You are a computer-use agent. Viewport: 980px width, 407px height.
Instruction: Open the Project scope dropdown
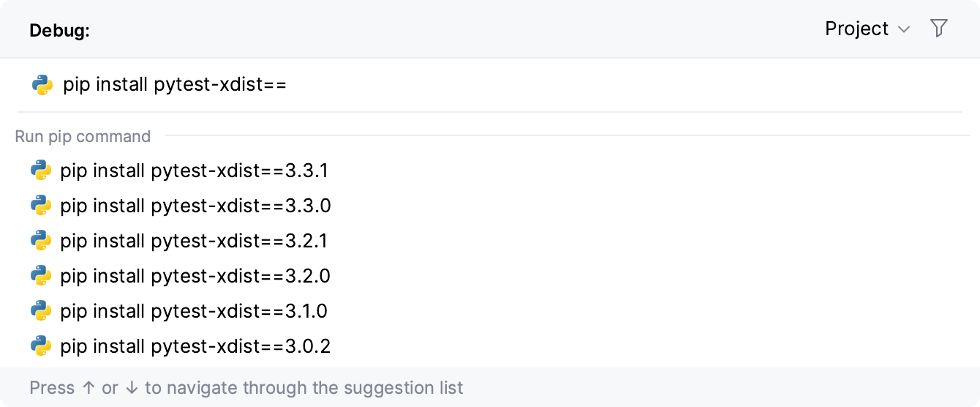pos(857,29)
